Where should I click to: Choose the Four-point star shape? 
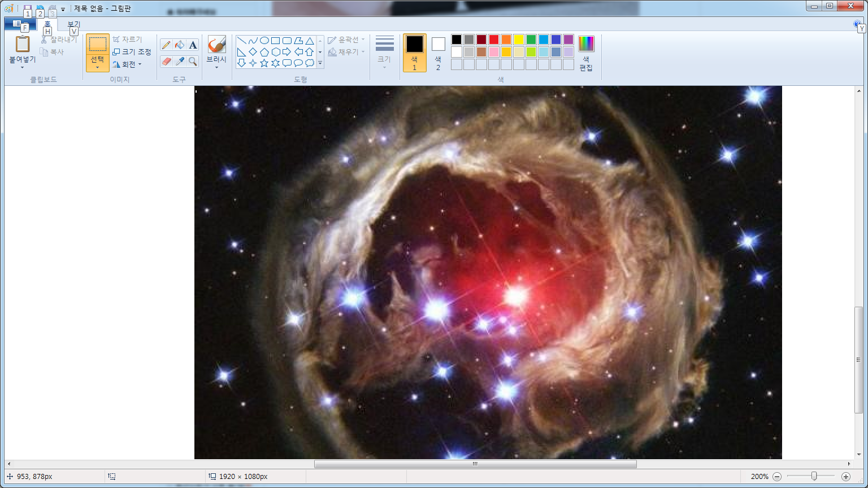[x=253, y=63]
